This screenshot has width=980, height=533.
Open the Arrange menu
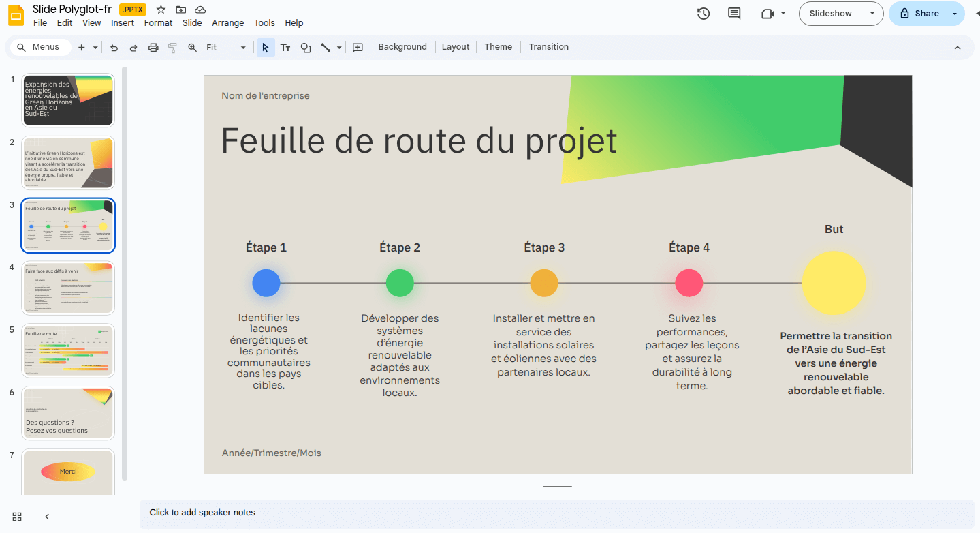227,23
